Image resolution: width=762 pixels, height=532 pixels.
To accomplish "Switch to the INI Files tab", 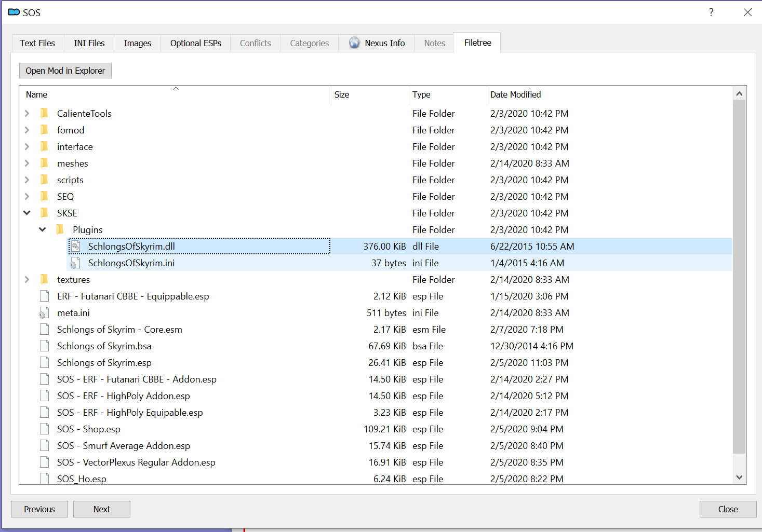I will click(x=89, y=43).
